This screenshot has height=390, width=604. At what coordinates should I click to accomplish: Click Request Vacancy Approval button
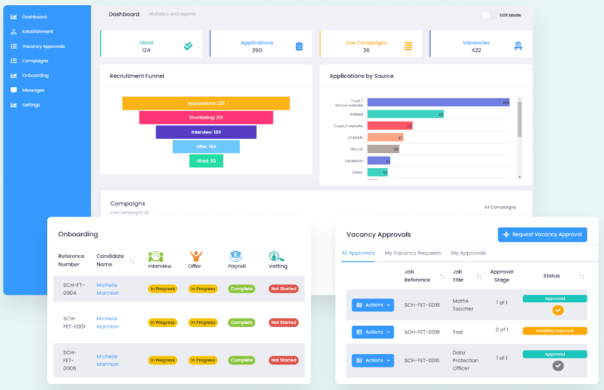542,234
